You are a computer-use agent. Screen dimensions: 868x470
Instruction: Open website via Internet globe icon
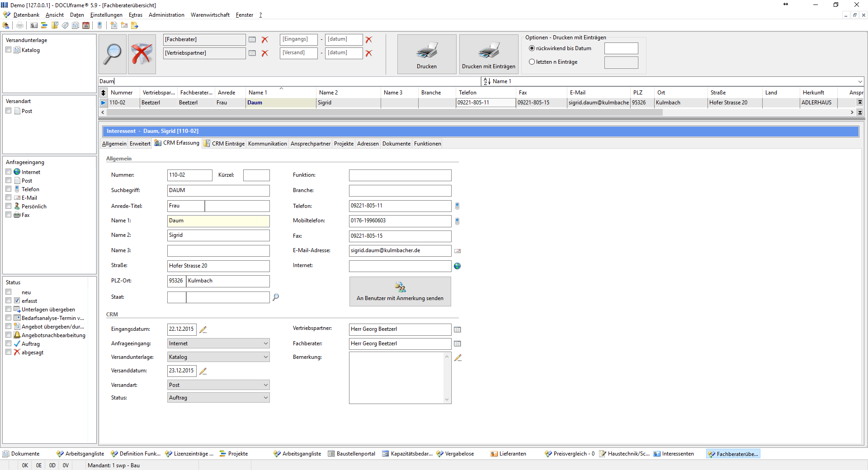[458, 266]
